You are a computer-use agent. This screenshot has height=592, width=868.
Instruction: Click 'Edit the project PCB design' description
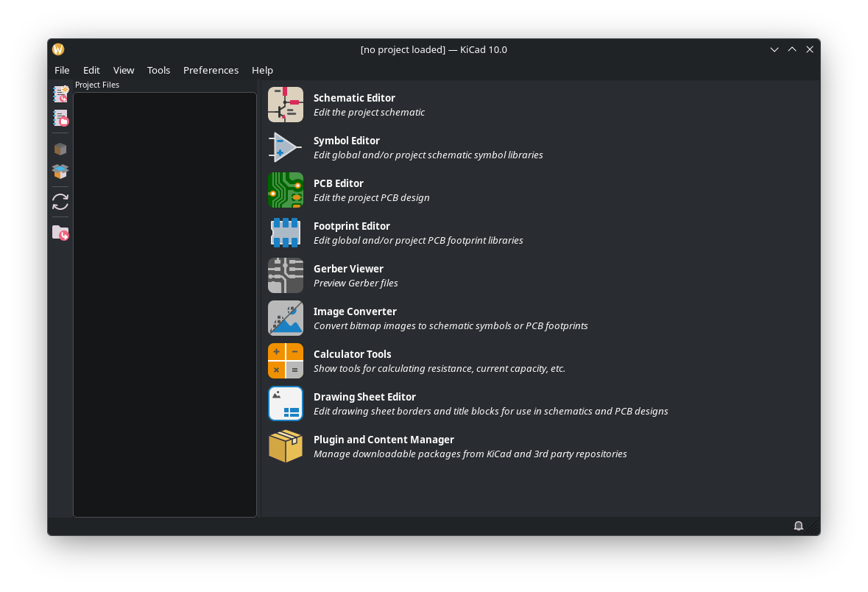point(372,198)
